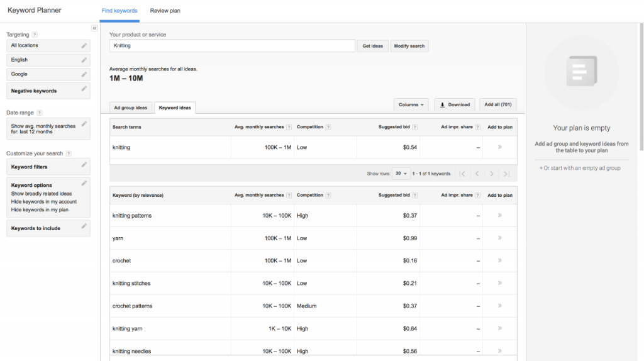This screenshot has height=361, width=644.
Task: Focus the product or service input field
Action: click(x=232, y=45)
